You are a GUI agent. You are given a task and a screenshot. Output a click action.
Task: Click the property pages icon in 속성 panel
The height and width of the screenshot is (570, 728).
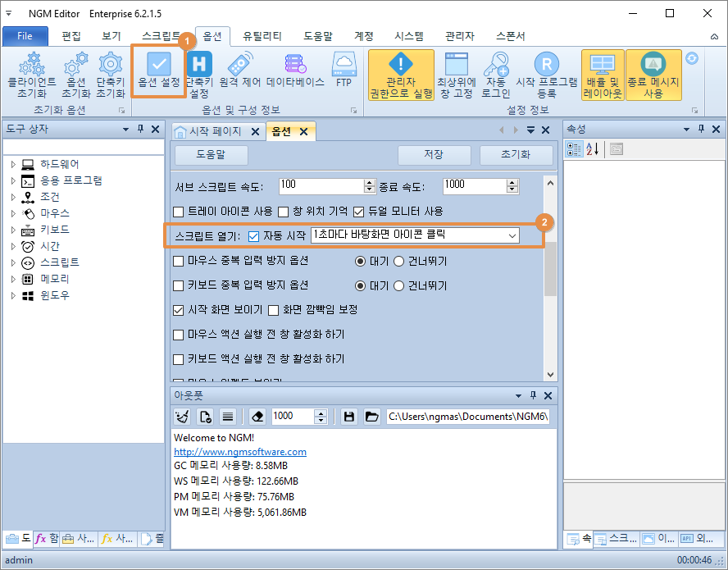coord(617,149)
